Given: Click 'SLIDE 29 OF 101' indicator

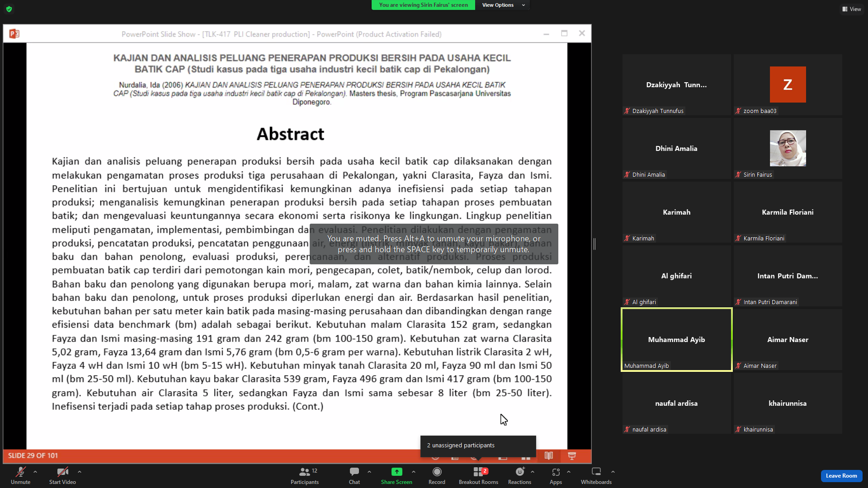Looking at the screenshot, I should pyautogui.click(x=33, y=455).
